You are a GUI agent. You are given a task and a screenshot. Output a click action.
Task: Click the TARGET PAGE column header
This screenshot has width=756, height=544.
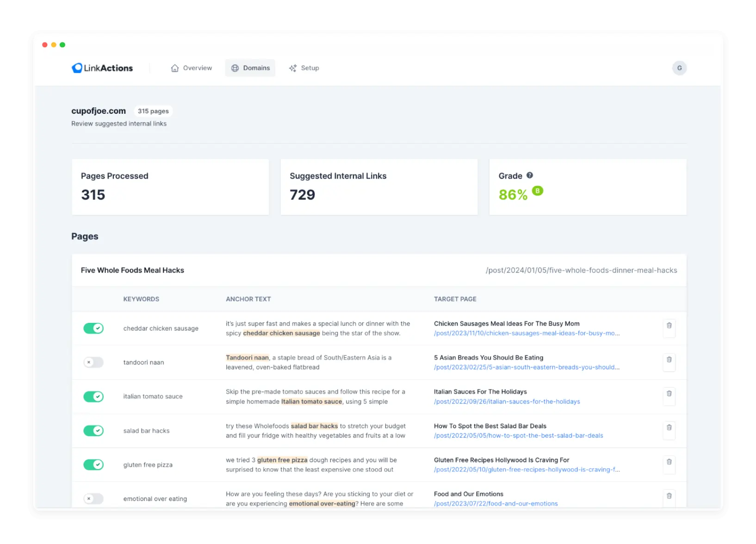(455, 299)
